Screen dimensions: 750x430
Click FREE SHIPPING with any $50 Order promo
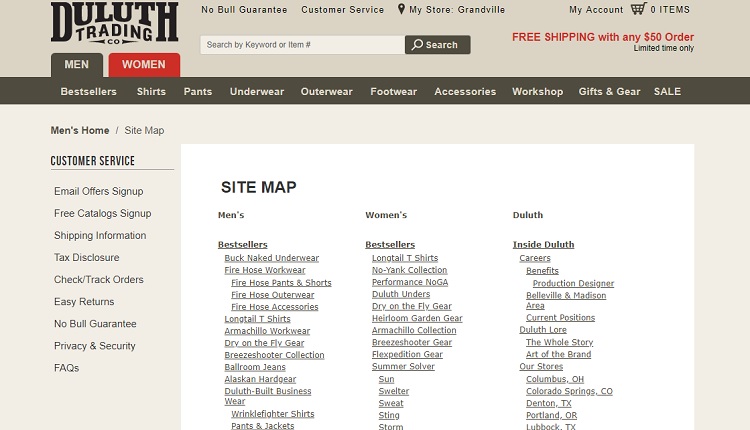tap(603, 37)
